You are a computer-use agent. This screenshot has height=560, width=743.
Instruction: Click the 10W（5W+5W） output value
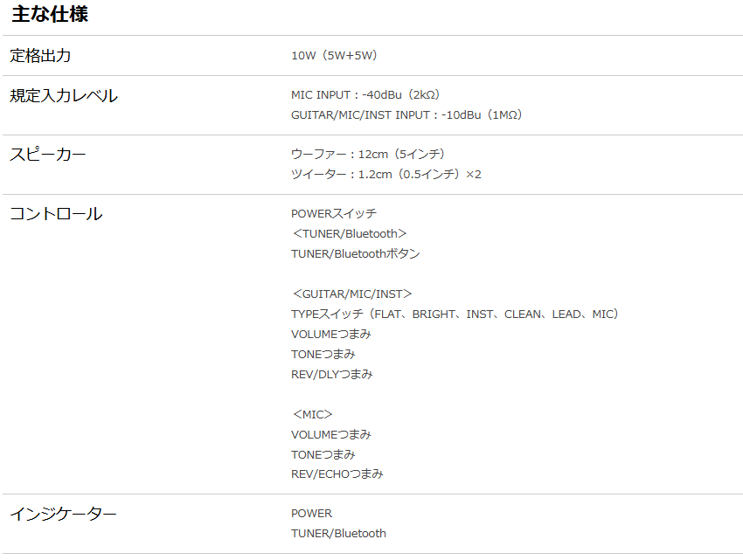(334, 55)
